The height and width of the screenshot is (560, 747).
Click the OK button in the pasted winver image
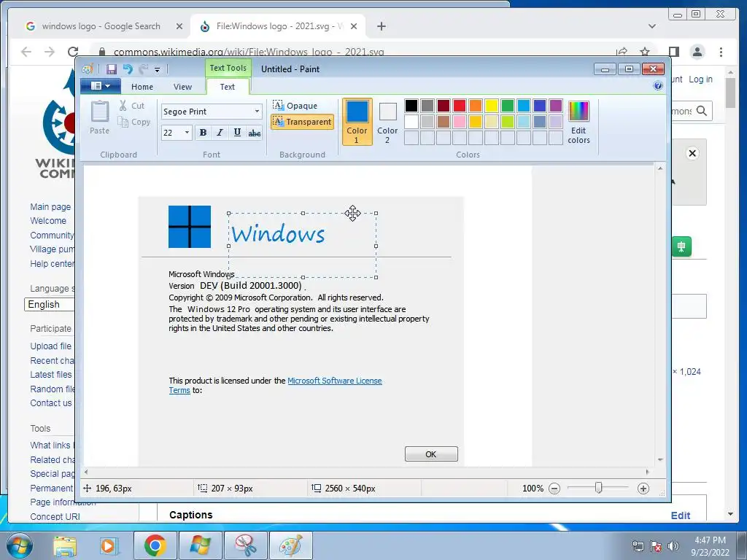tap(431, 454)
